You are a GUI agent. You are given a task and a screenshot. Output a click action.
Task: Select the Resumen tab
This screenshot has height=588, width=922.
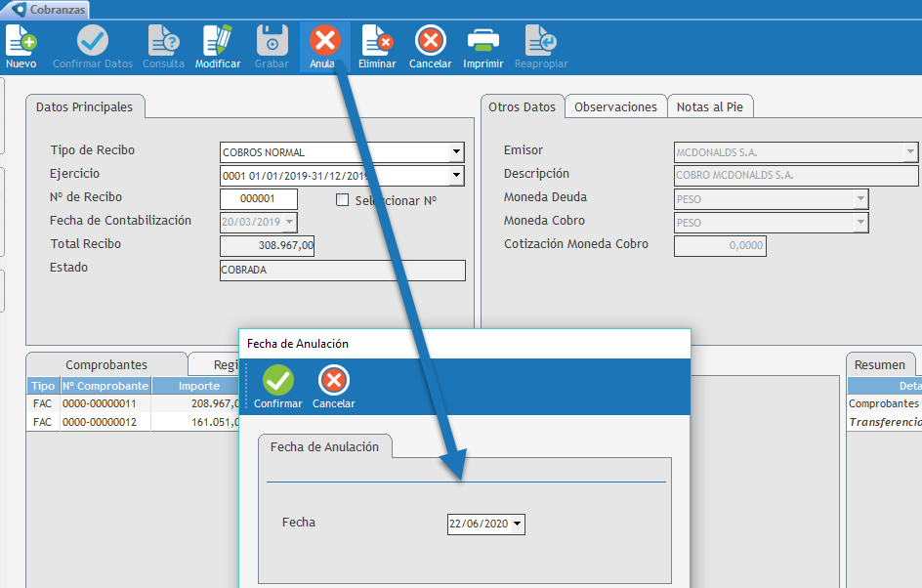click(x=879, y=364)
